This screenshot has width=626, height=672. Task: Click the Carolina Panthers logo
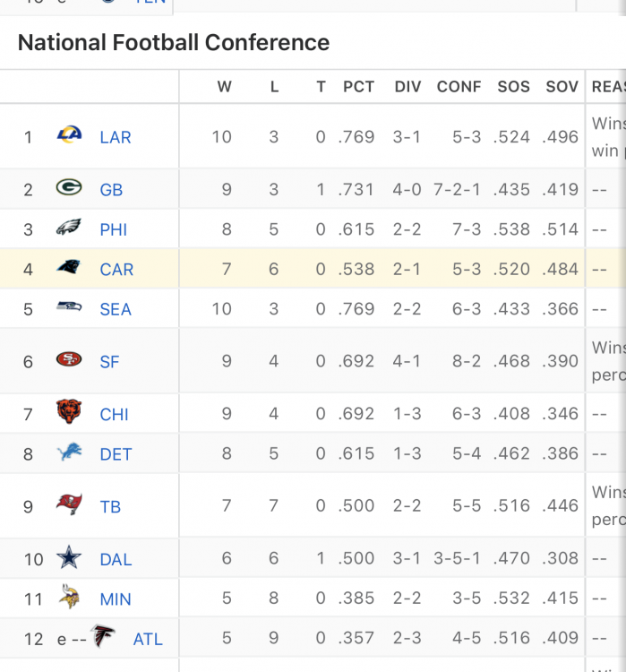tap(69, 268)
